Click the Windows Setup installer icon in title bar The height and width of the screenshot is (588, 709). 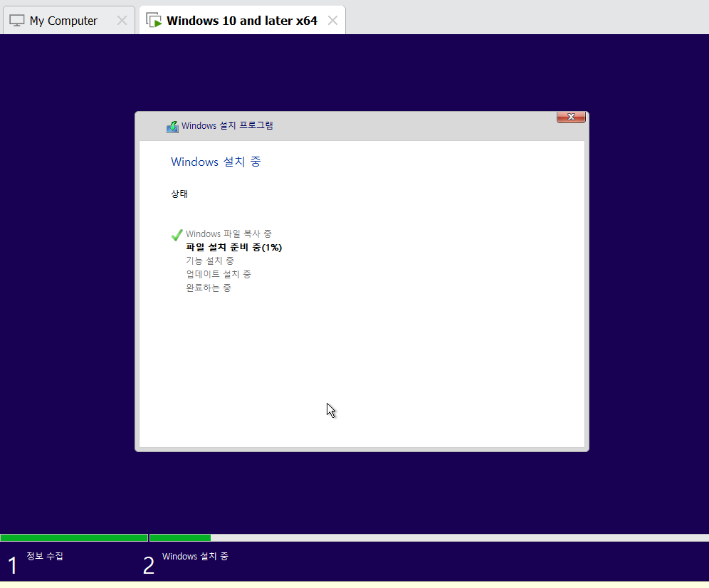[x=172, y=126]
